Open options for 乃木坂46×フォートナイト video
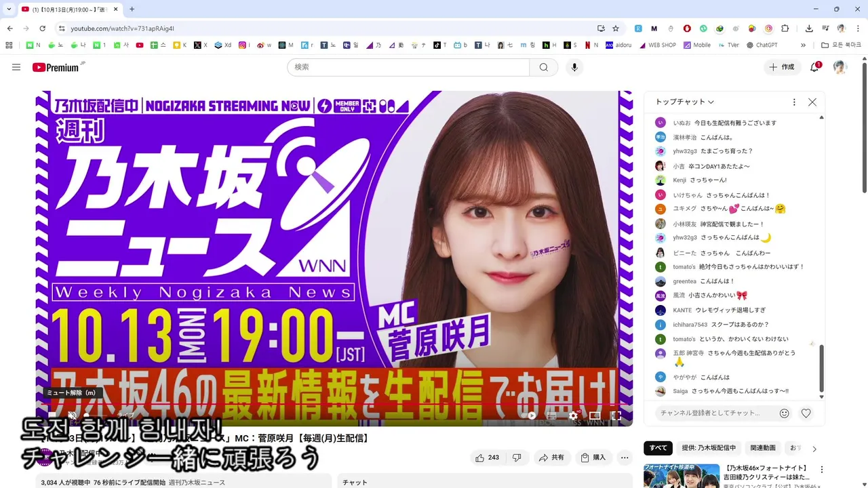 tap(822, 469)
